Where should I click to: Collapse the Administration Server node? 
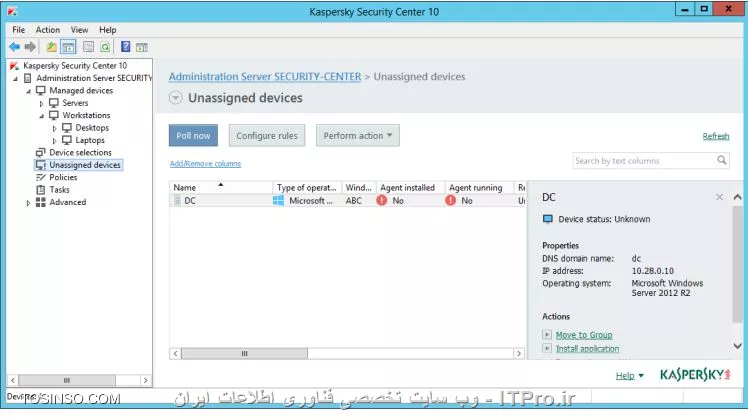click(x=15, y=78)
